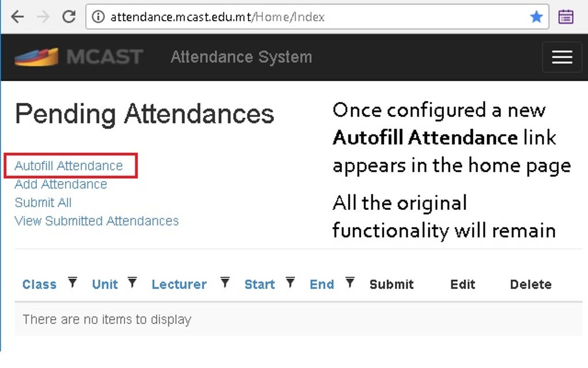588x368 pixels.
Task: Click the browser forward arrow
Action: [43, 17]
